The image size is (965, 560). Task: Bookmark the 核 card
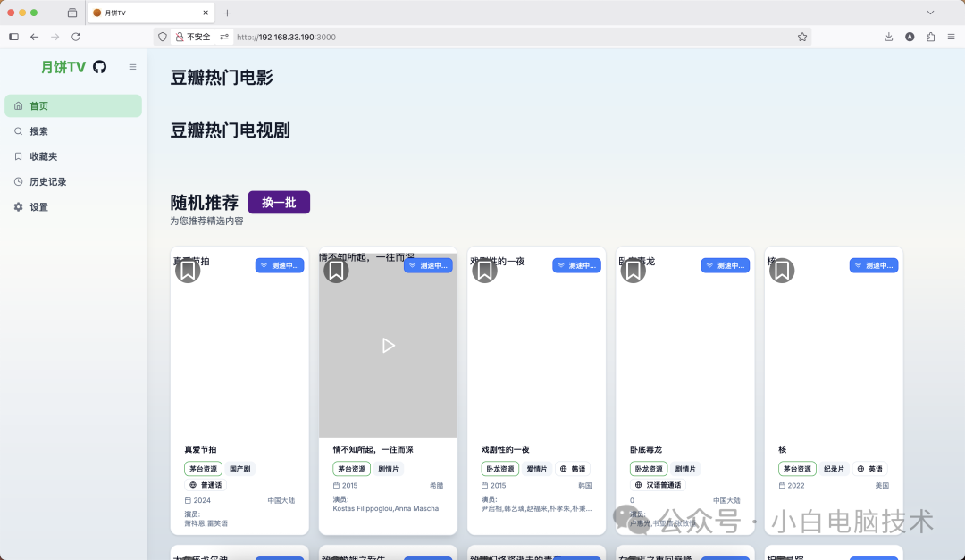click(782, 270)
